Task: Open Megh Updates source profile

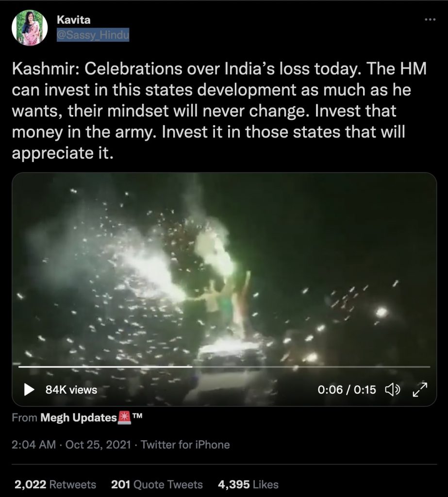Action: tap(78, 418)
